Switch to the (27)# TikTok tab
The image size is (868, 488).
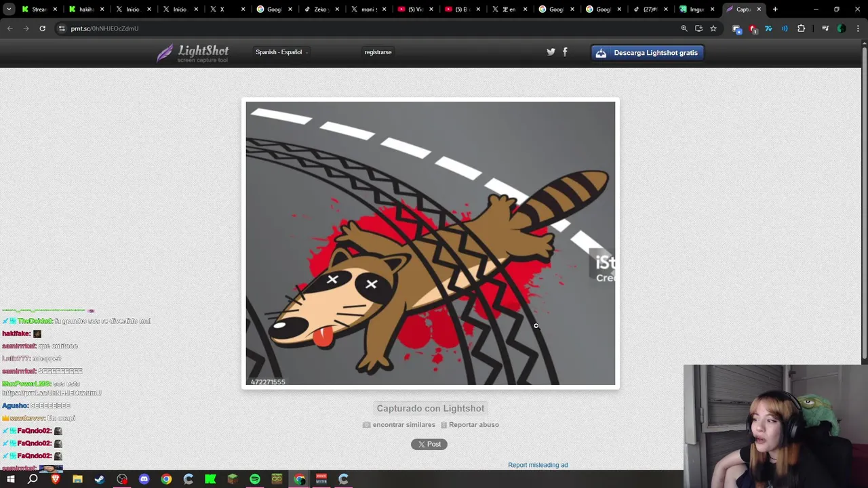[x=650, y=9]
